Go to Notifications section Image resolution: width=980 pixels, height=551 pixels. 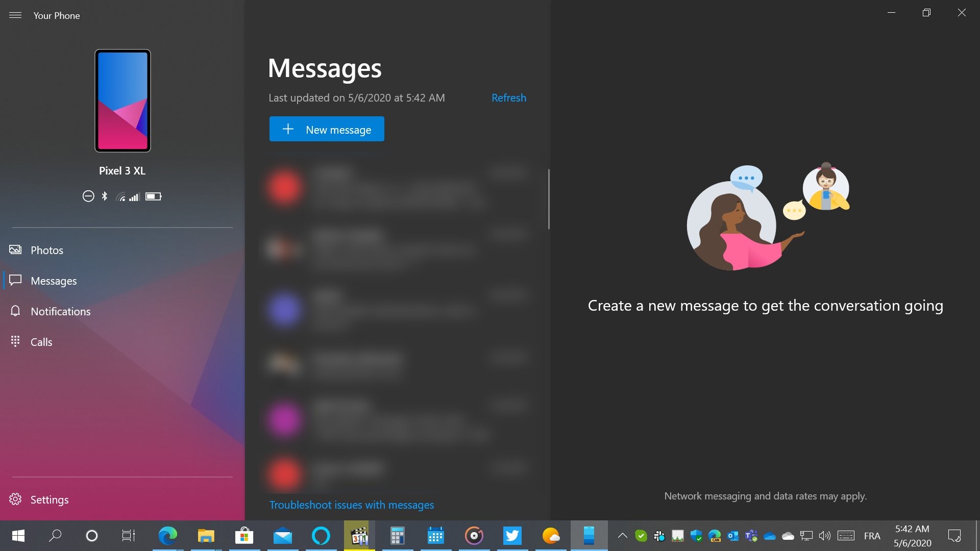pos(60,311)
